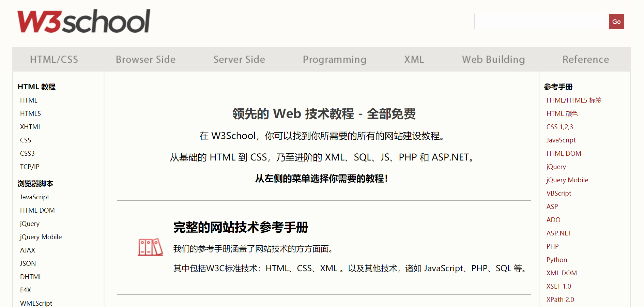Click the 从左侧的菜单选择你需要的教程 text

(x=322, y=179)
